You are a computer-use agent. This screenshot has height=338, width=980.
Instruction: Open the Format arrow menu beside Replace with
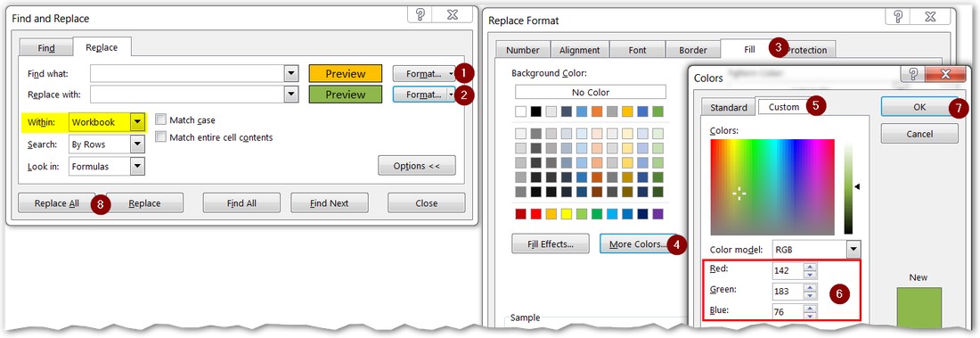(452, 95)
